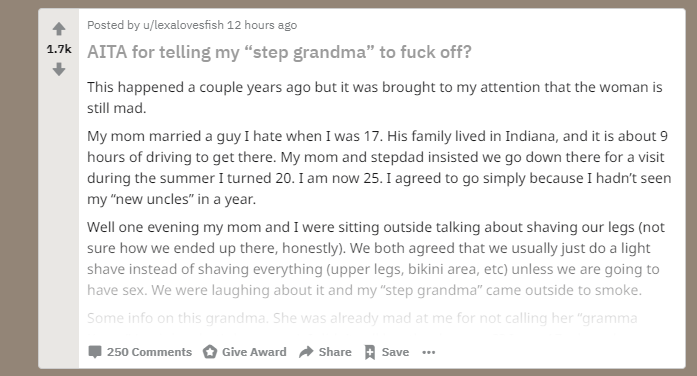Viewport: 697px width, 376px height.
Task: Click the '12 hours ago' timestamp
Action: pyautogui.click(x=262, y=25)
